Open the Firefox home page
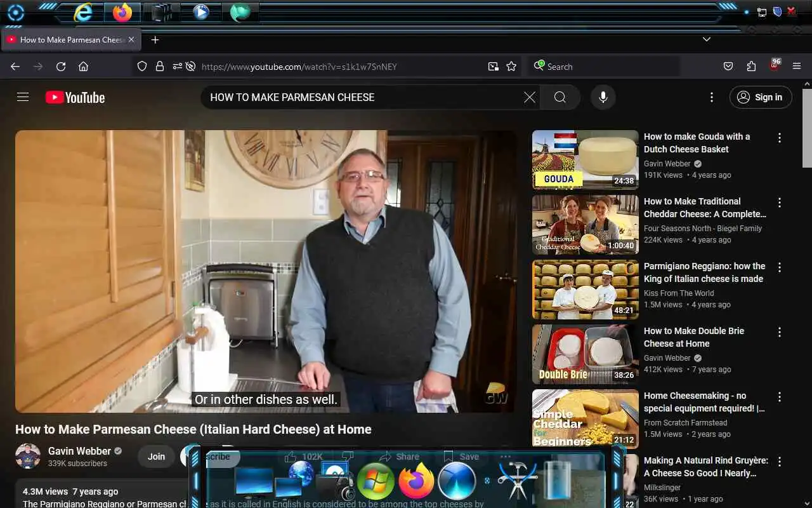This screenshot has width=812, height=508. pyautogui.click(x=83, y=66)
